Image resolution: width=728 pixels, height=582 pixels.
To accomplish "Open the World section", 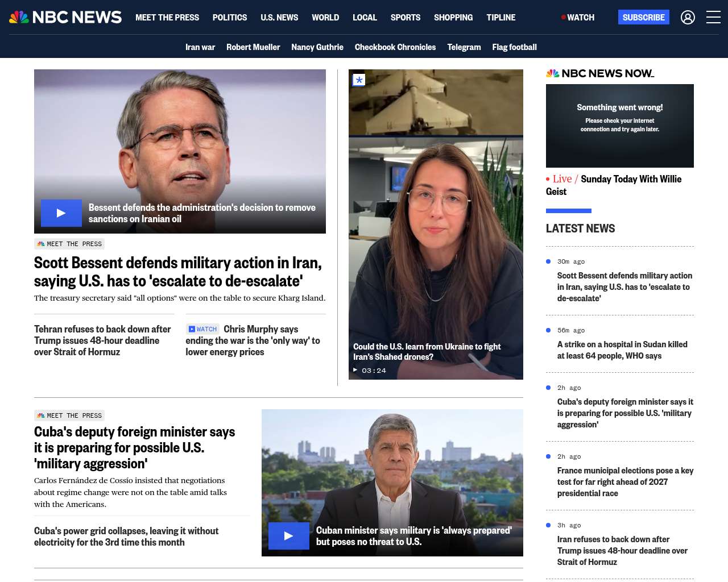I will coord(325,18).
